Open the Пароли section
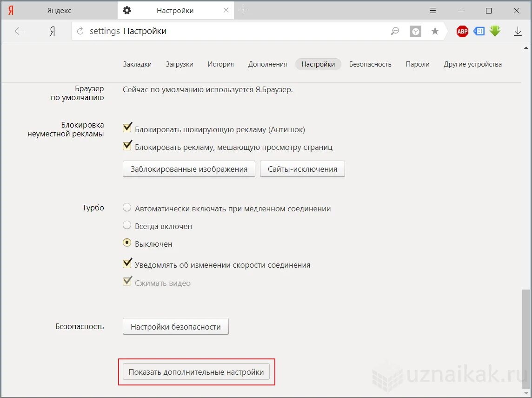 tap(417, 64)
